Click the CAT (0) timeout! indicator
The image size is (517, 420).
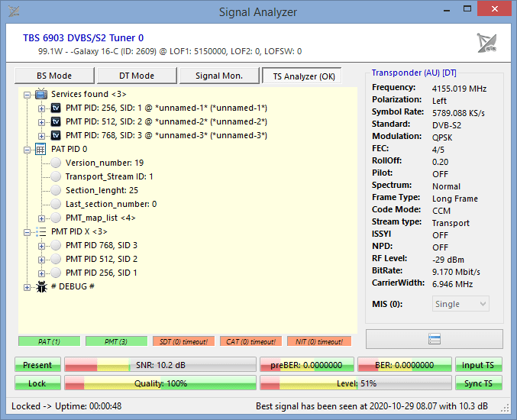click(251, 341)
